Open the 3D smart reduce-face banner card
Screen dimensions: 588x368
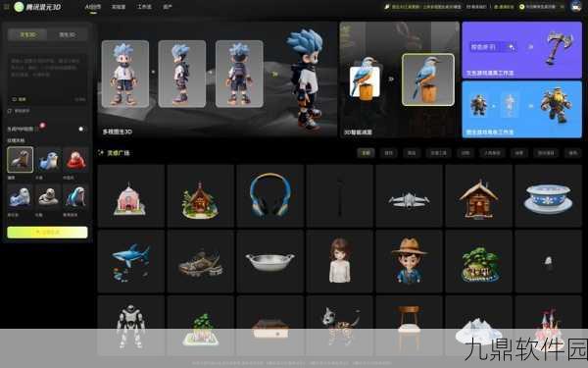click(400, 79)
